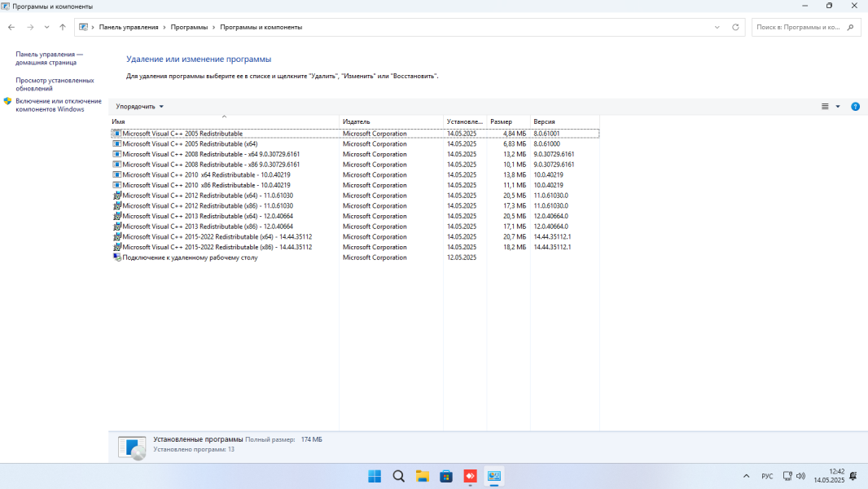This screenshot has height=489, width=868.
Task: Open network settings tray icon
Action: pos(787,476)
